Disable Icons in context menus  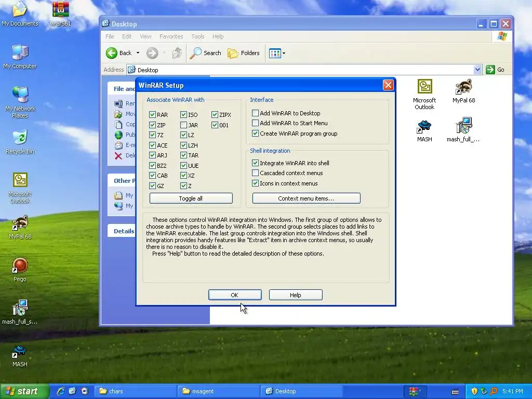point(255,183)
